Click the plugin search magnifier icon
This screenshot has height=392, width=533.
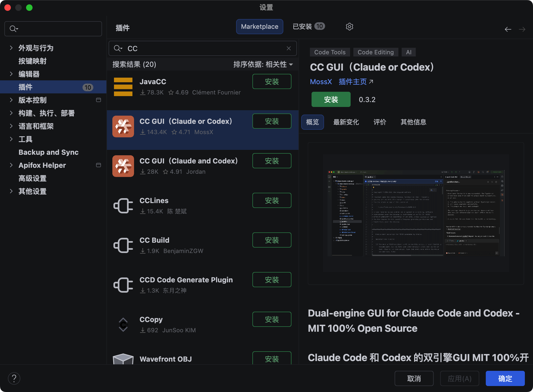tap(118, 48)
